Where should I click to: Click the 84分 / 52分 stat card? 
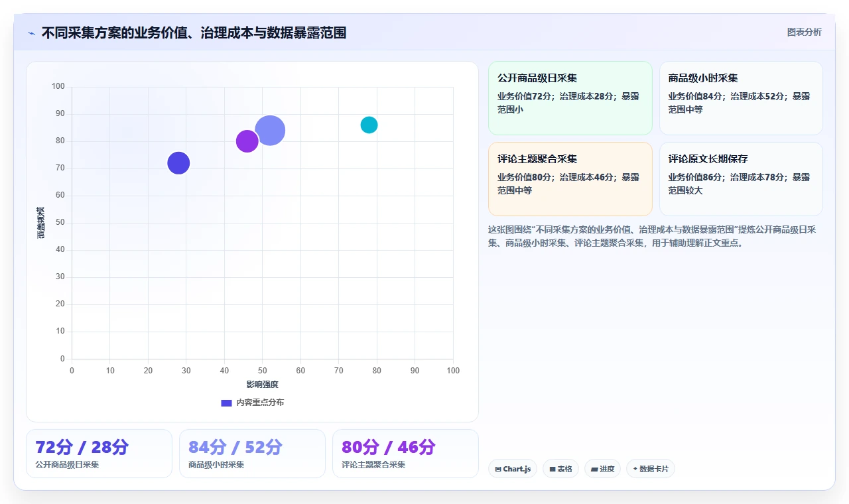point(252,454)
